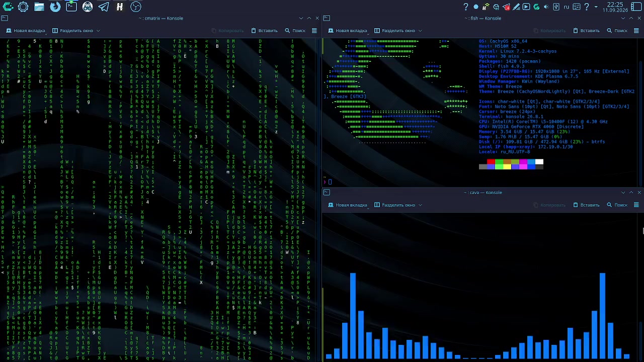This screenshot has width=644, height=362.
Task: Open the media player tray icon
Action: [x=526, y=7]
